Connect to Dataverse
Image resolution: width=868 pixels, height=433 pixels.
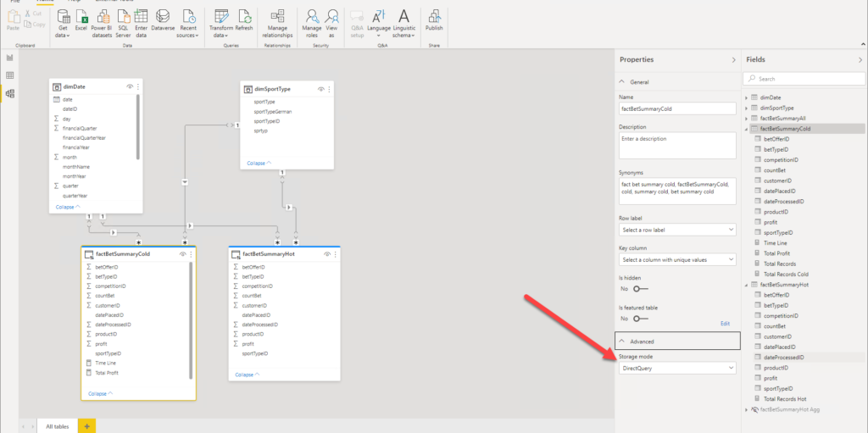[x=163, y=20]
